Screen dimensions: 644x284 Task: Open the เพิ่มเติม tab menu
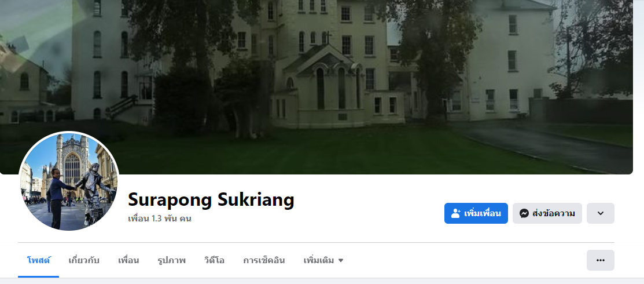pyautogui.click(x=323, y=260)
